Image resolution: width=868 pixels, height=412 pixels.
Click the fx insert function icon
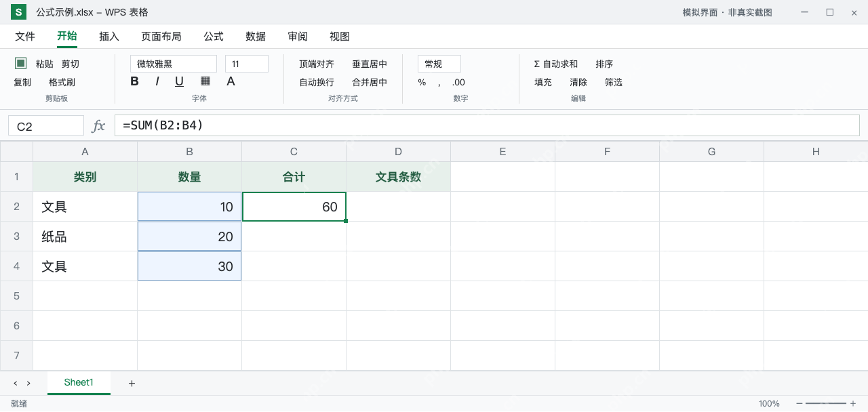[98, 125]
